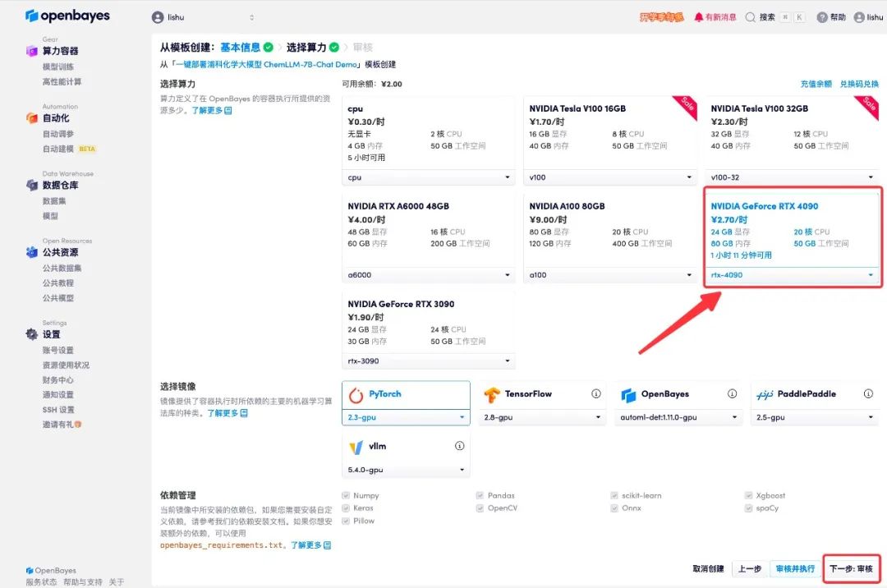Click the 基本信息 green check icon
887x588 pixels.
268,47
